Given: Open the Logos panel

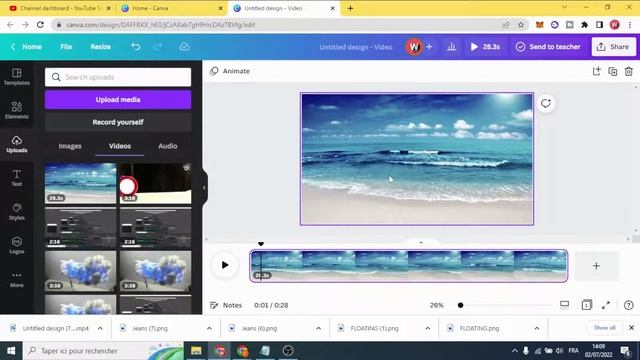Looking at the screenshot, I should click(16, 245).
